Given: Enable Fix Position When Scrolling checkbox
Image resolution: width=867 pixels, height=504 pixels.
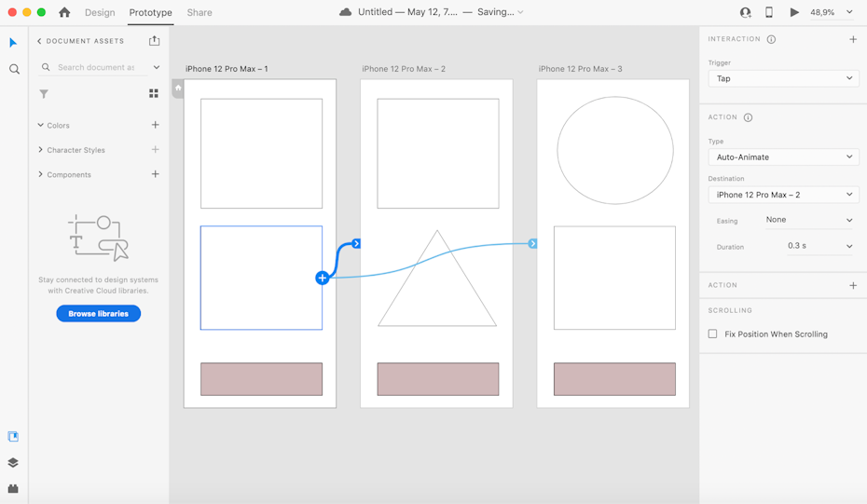Looking at the screenshot, I should point(713,334).
